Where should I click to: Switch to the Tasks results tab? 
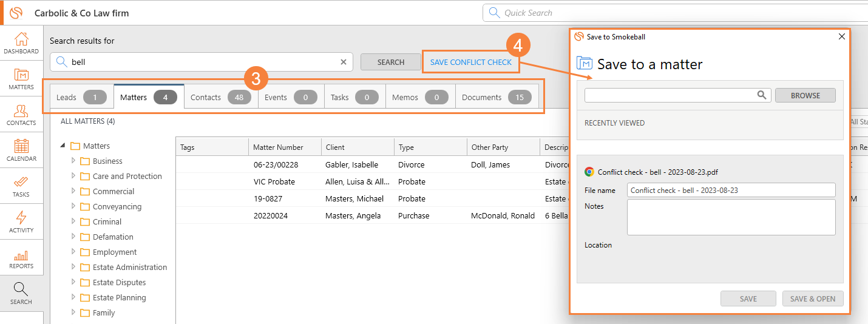354,97
